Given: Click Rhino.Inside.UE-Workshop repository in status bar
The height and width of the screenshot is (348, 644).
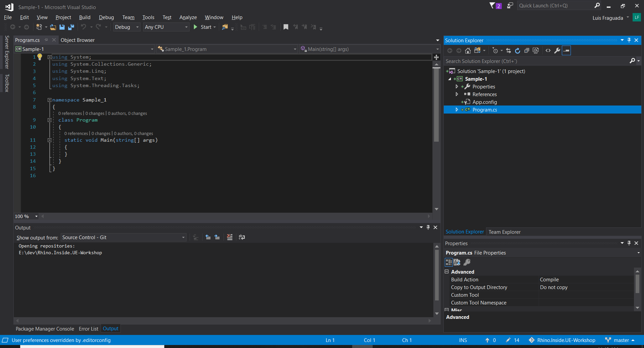Looking at the screenshot, I should coord(562,340).
